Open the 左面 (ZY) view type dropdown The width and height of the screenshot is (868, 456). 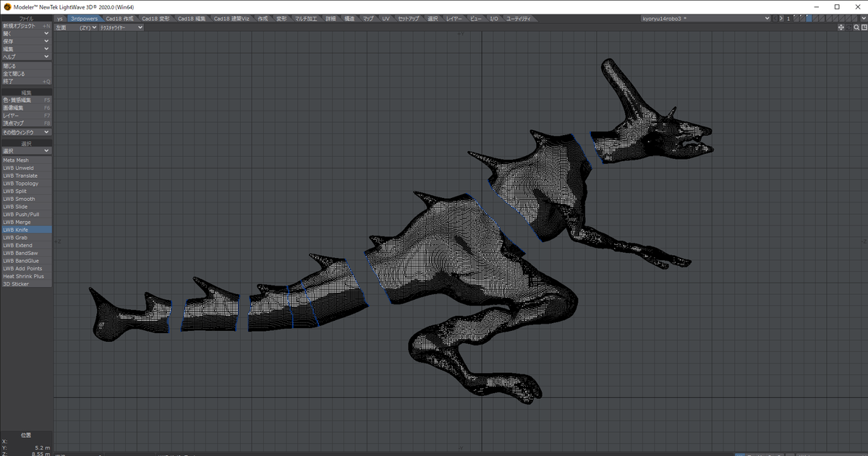pyautogui.click(x=76, y=27)
